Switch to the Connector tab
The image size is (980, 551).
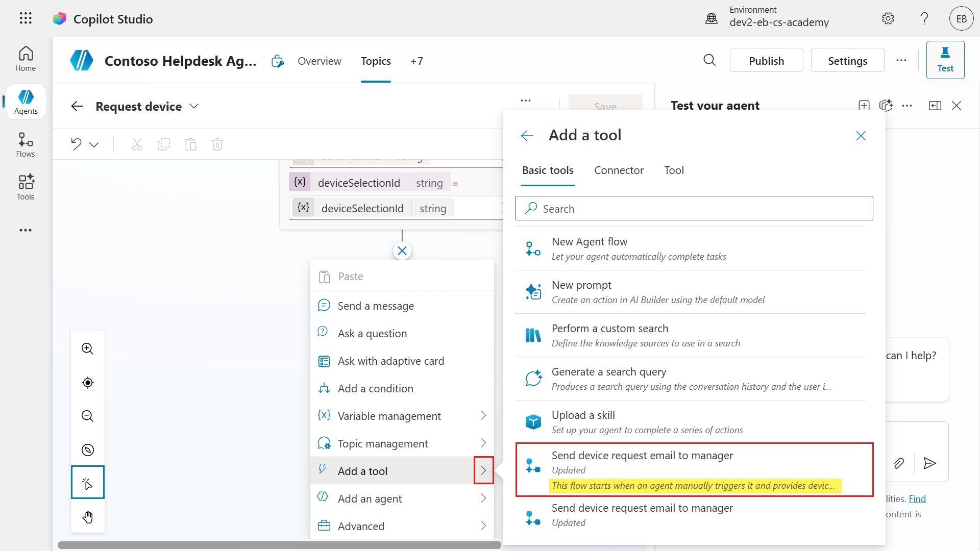[x=619, y=170]
